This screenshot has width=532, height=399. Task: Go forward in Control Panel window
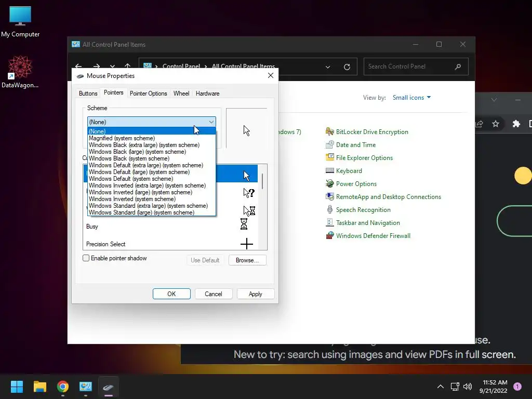[x=97, y=66]
